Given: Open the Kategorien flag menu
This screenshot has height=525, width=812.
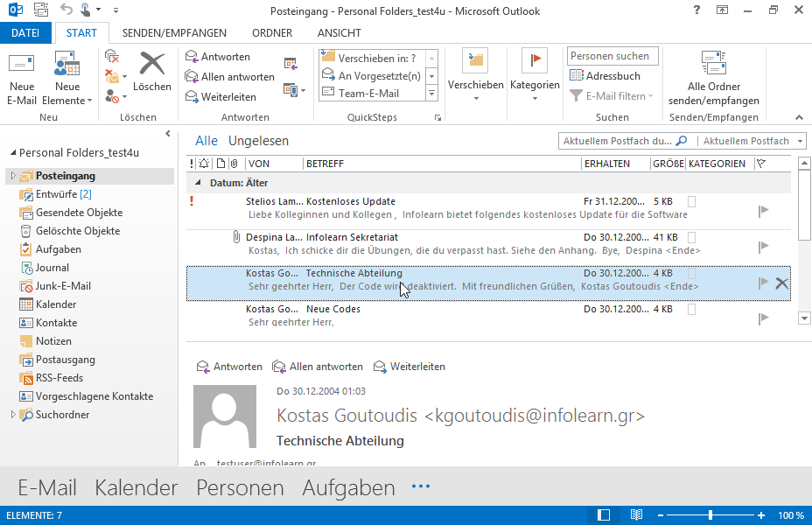Looking at the screenshot, I should [x=535, y=76].
